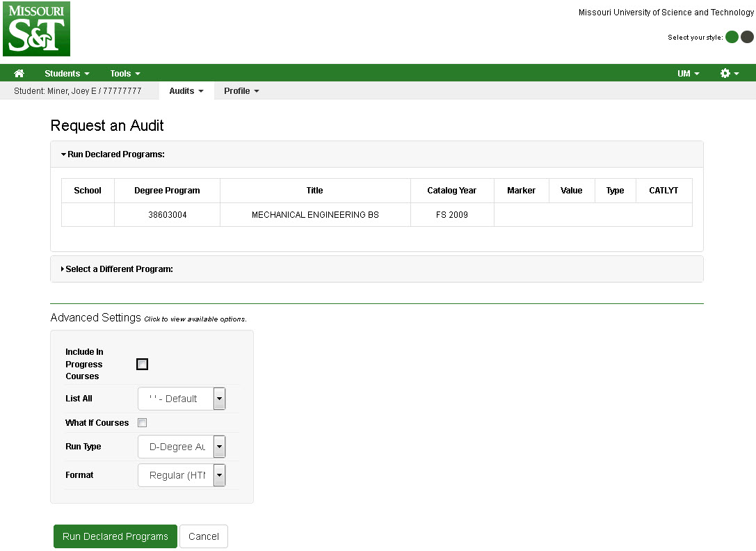Click the FS 2009 catalog year cell
The height and width of the screenshot is (551, 756).
point(452,215)
